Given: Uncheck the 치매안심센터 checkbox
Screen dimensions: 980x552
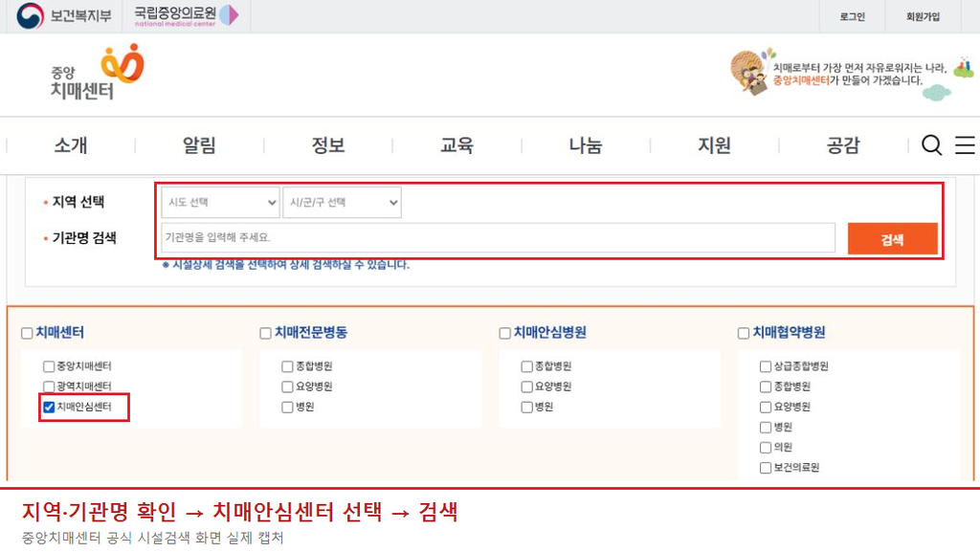Looking at the screenshot, I should pos(49,408).
